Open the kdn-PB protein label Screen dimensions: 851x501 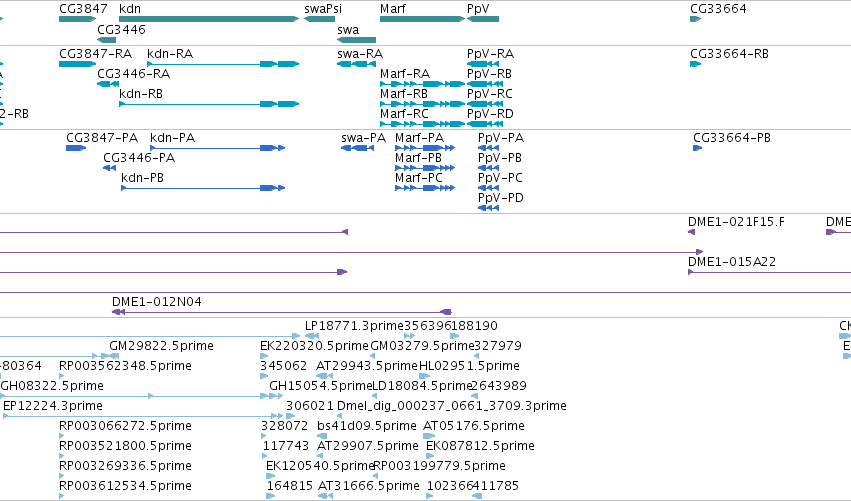[142, 178]
